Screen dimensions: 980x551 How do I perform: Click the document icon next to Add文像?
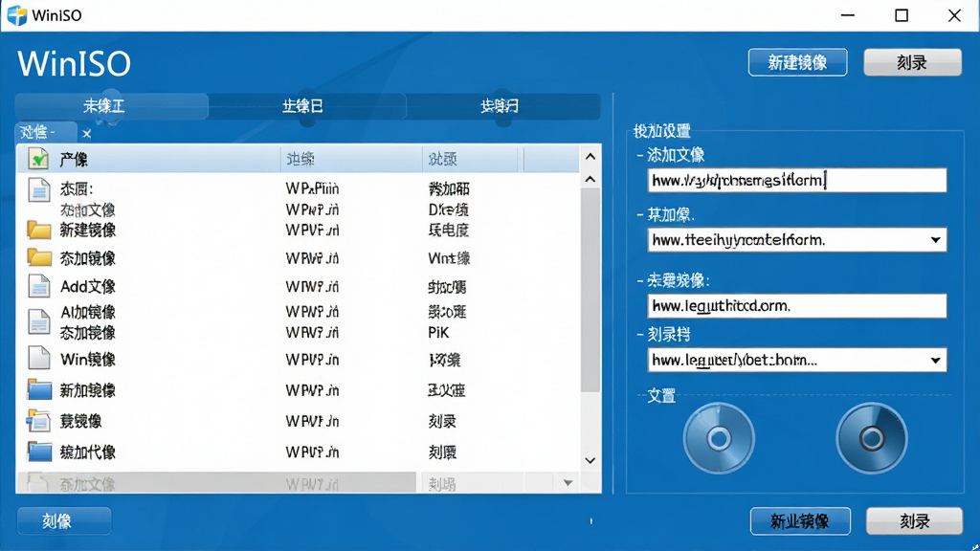tap(38, 286)
